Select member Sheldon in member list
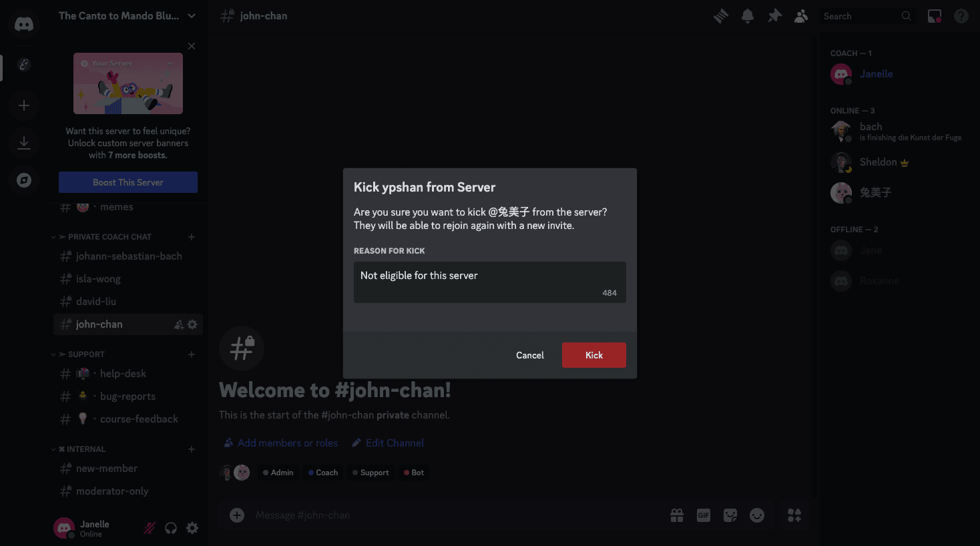980x546 pixels. [897, 162]
